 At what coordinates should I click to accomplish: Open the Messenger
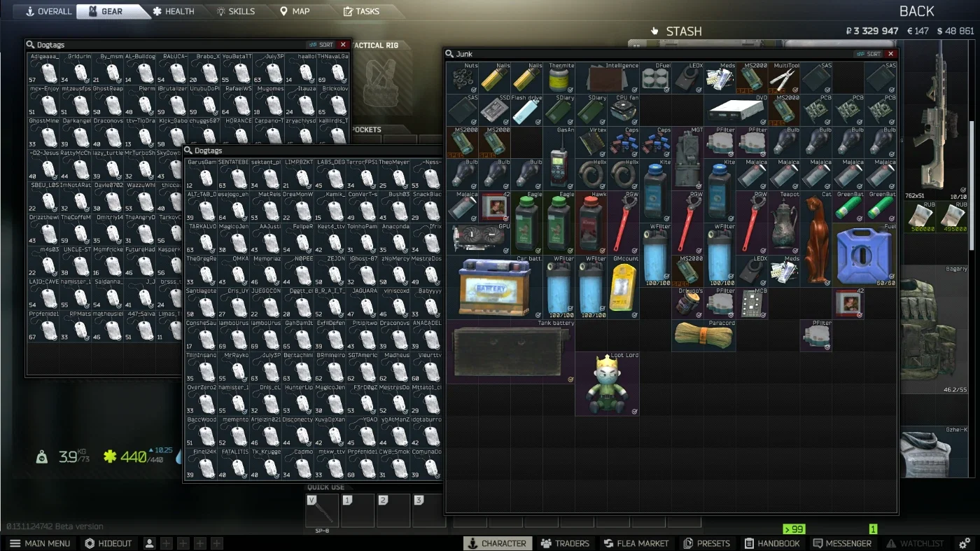[x=841, y=543]
